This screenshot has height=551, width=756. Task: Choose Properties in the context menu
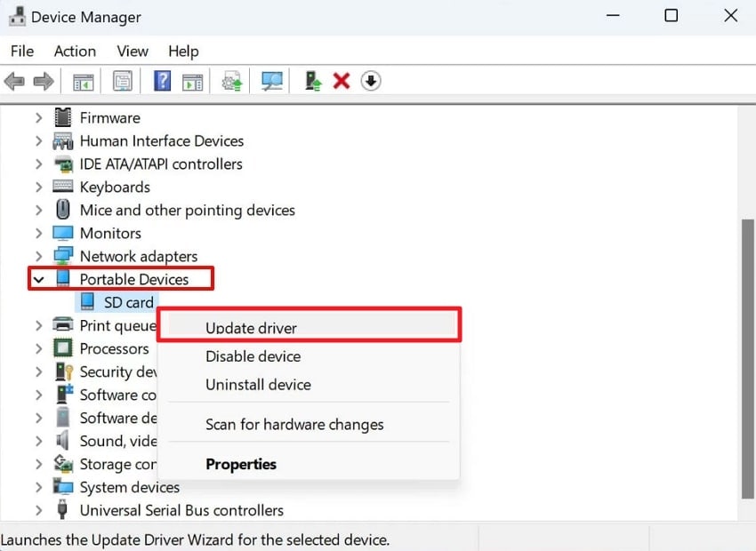click(x=240, y=464)
